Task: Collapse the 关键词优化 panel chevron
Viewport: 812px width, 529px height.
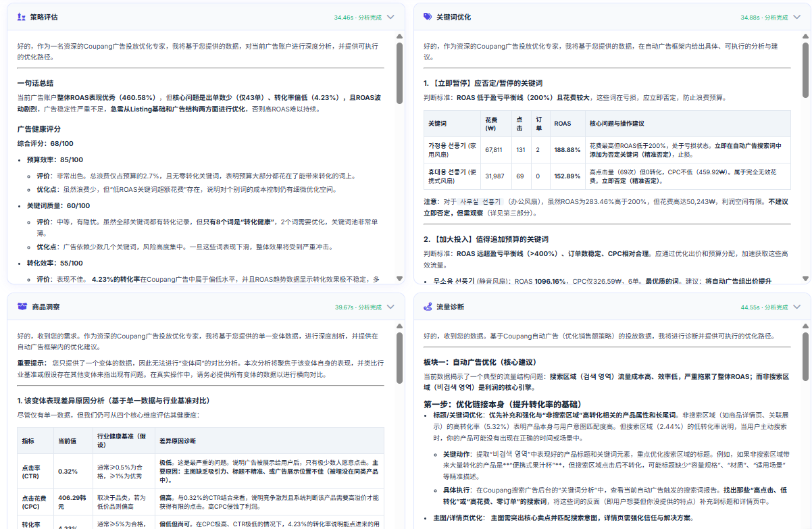Action: 797,17
